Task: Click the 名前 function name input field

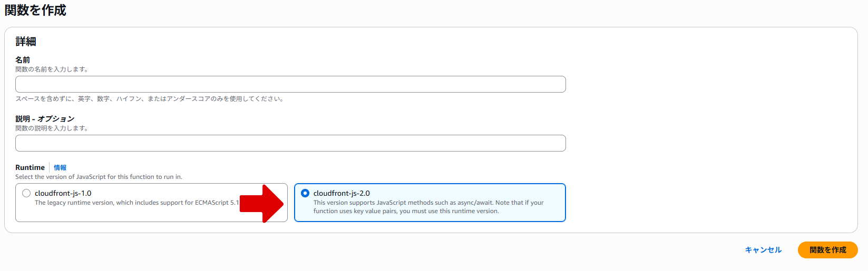Action: point(290,84)
